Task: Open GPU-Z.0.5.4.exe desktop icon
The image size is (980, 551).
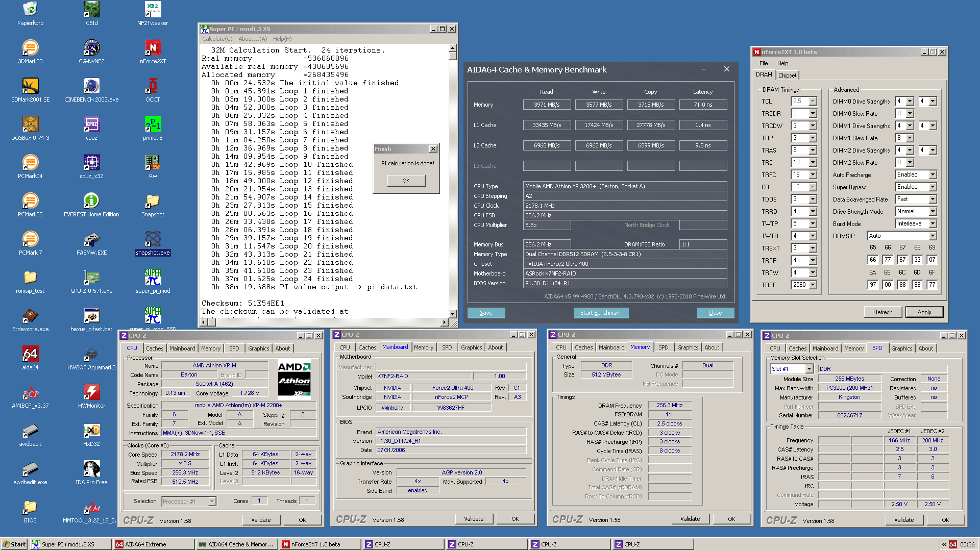Action: pos(92,282)
